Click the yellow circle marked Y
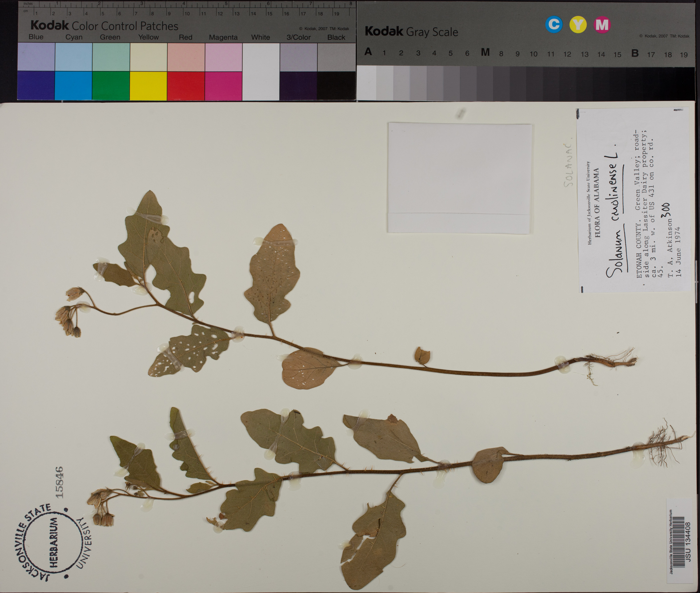The image size is (700, 593). tap(578, 24)
